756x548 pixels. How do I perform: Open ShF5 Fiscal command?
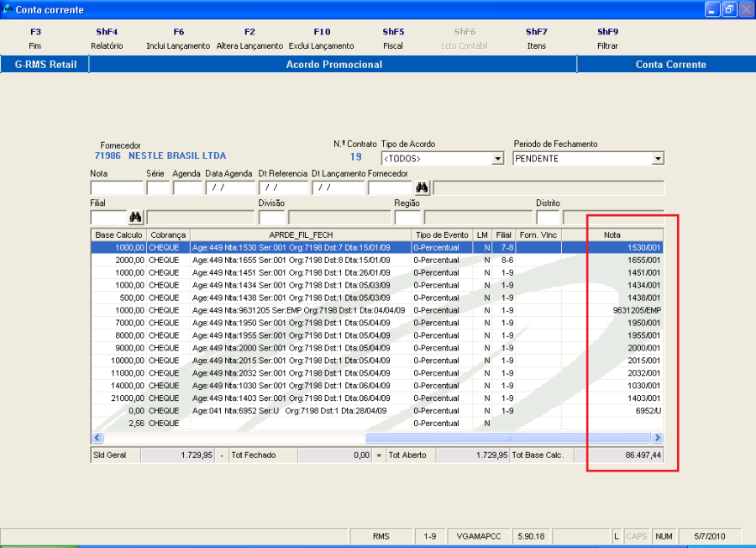click(x=393, y=39)
